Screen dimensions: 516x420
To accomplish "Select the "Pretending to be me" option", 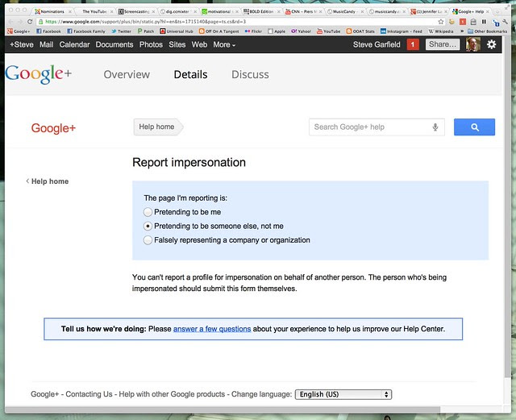I will [148, 212].
